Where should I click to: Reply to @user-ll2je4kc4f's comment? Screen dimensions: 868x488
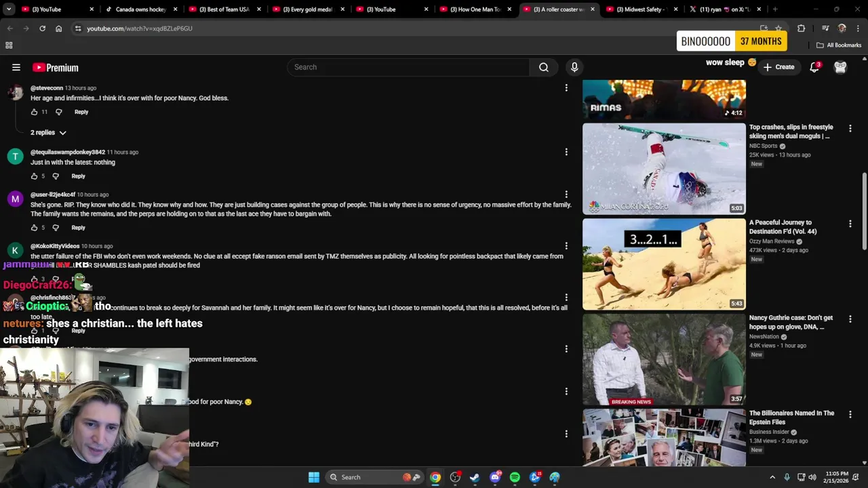pos(78,228)
